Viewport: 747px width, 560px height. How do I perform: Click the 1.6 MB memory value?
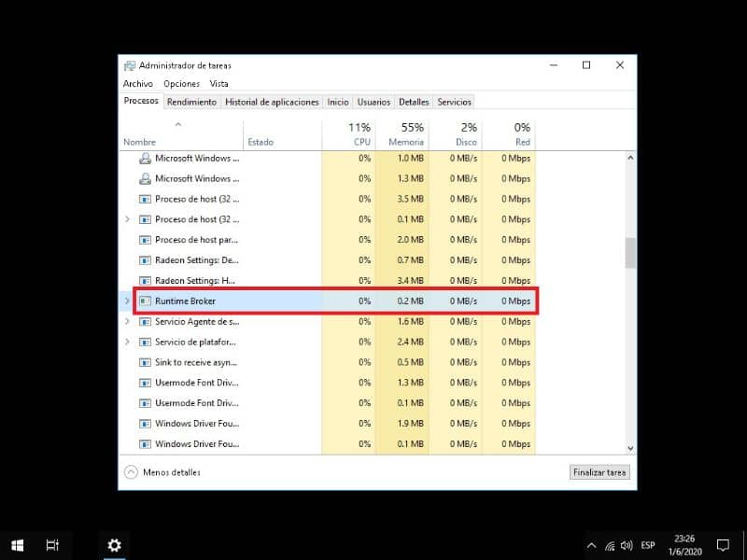tap(410, 321)
